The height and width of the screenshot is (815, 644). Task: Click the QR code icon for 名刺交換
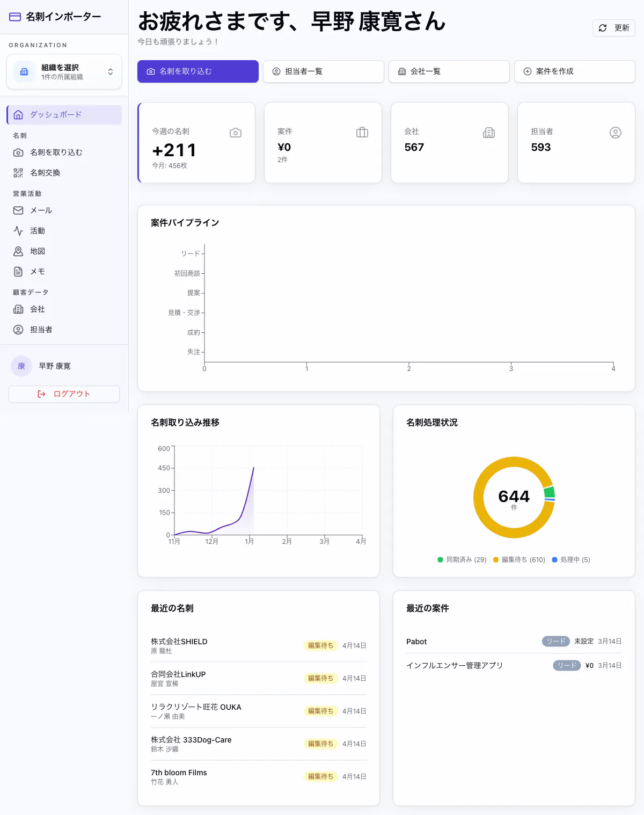pyautogui.click(x=18, y=173)
